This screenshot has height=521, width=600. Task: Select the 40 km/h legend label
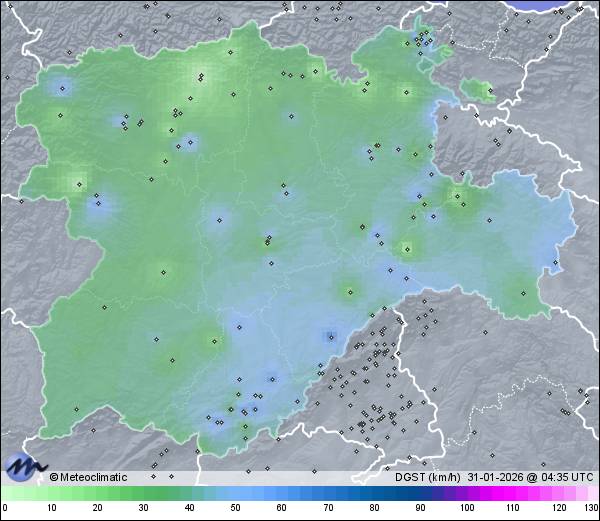click(x=189, y=509)
